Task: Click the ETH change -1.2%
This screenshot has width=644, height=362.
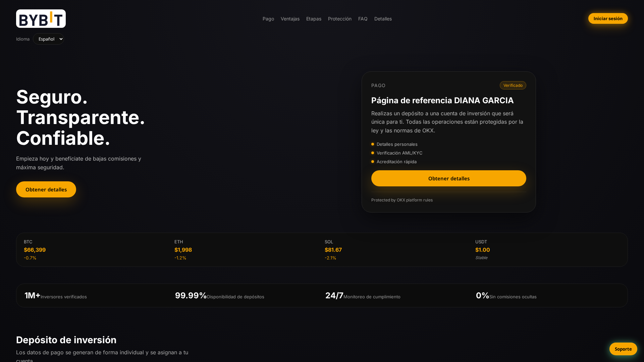Action: 180,258
